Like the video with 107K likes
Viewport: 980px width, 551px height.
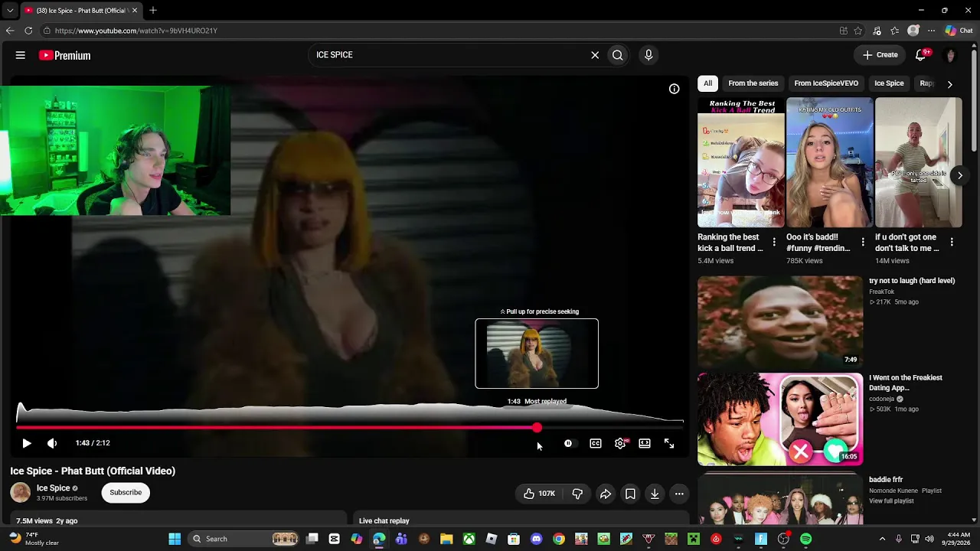coord(540,494)
